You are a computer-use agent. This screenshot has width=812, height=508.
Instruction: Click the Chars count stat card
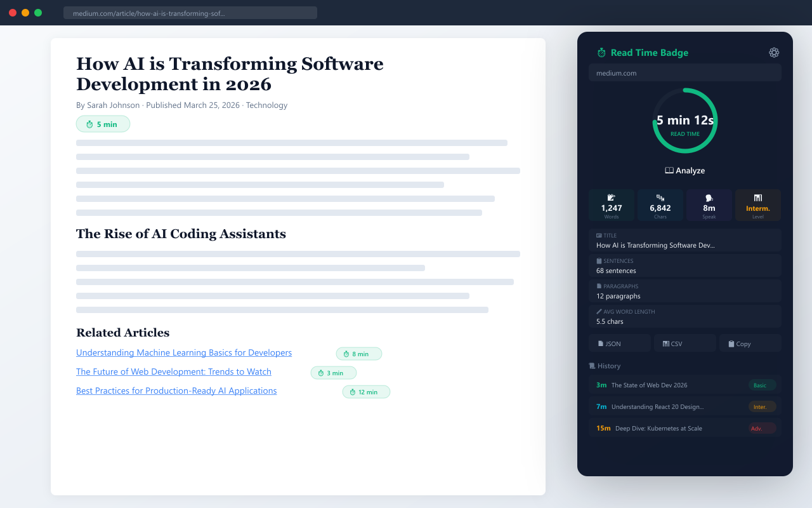click(660, 205)
